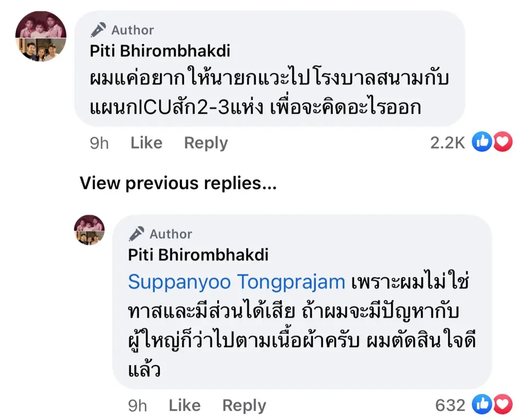528x420 pixels.
Task: Open Suppanyoo Tongprajam's profile link
Action: click(x=237, y=282)
